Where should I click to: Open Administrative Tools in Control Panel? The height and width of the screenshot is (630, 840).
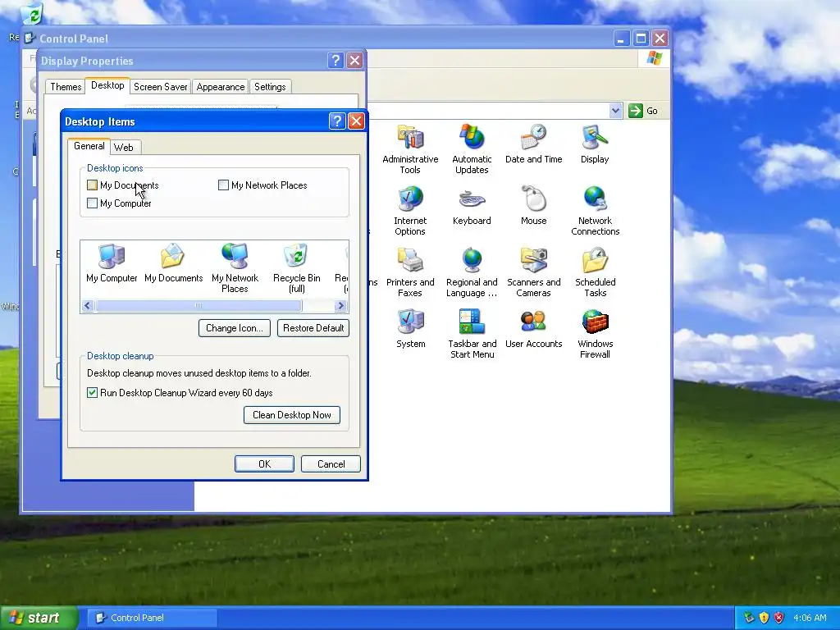(410, 149)
